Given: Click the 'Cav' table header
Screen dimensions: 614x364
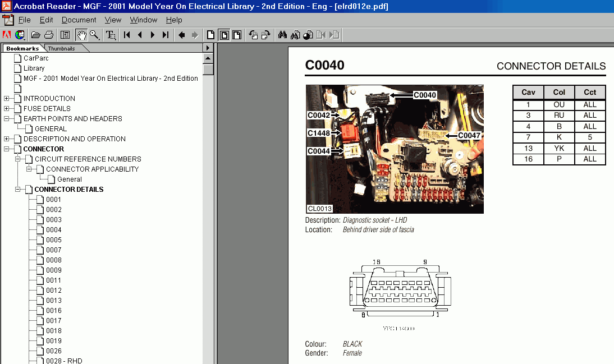Looking at the screenshot, I should [528, 93].
